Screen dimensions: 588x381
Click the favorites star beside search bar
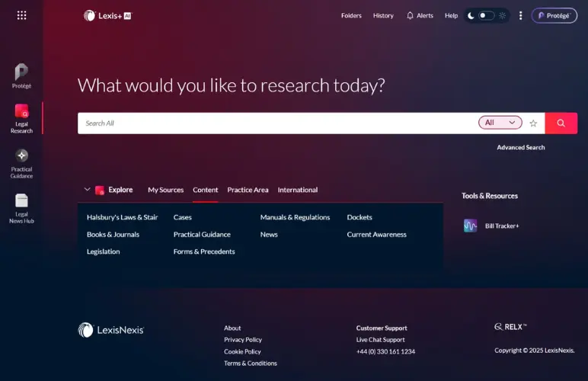point(533,123)
